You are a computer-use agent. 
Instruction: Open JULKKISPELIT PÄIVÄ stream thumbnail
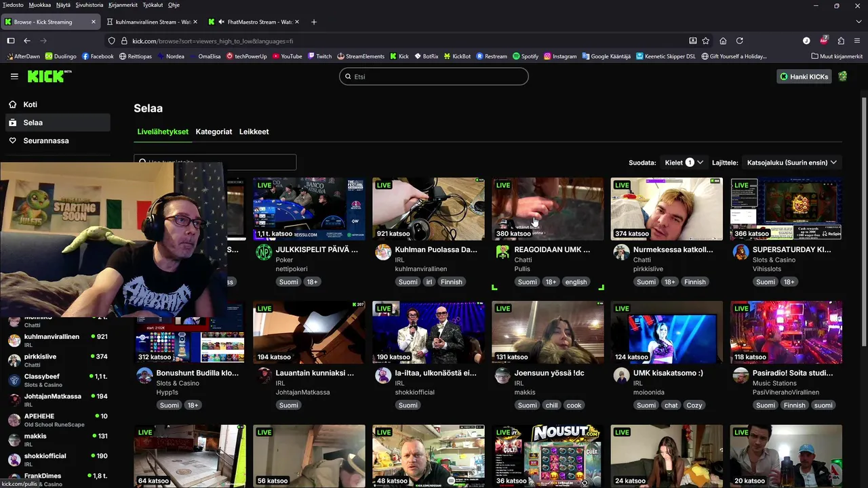click(309, 209)
